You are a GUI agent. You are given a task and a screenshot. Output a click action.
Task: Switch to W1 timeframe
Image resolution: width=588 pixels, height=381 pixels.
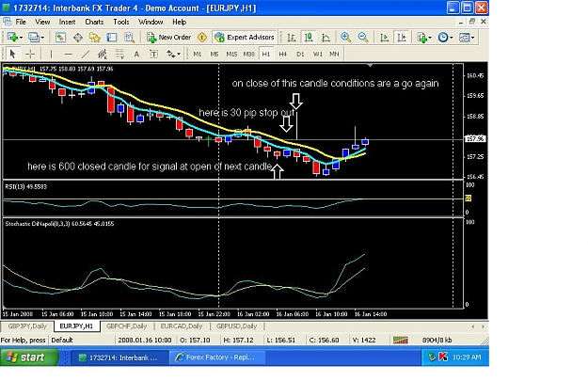[317, 54]
